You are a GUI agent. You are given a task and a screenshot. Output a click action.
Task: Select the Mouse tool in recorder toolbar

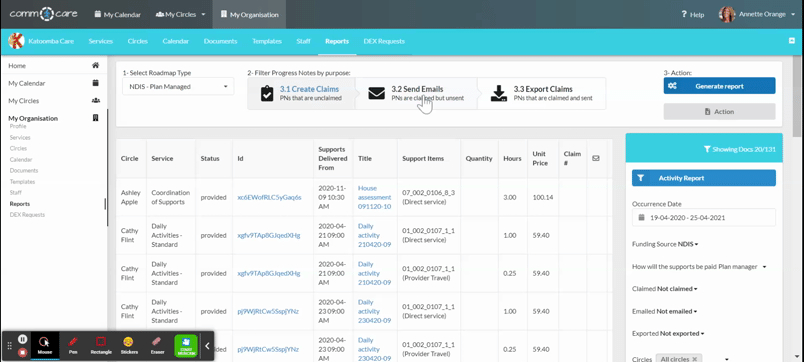(45, 346)
